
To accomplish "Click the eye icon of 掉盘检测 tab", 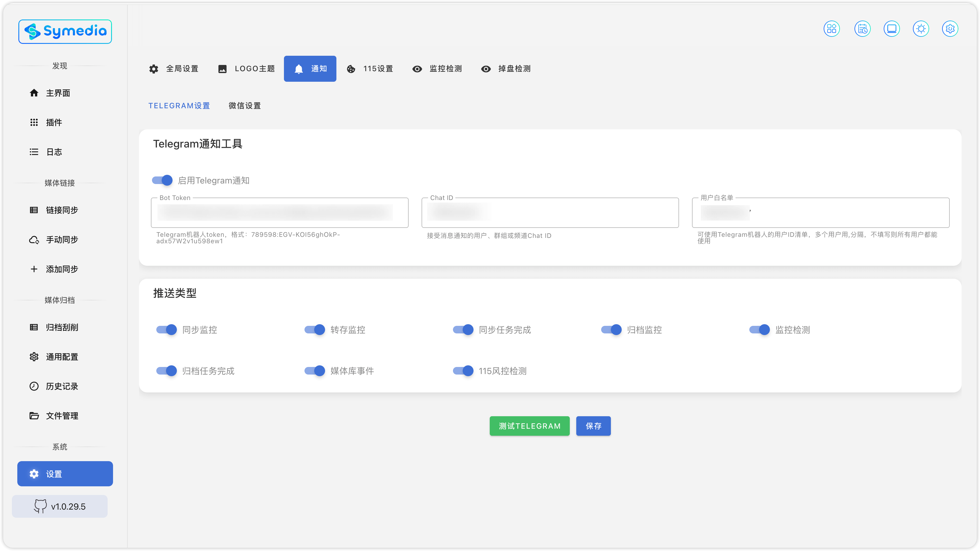I will (x=486, y=69).
